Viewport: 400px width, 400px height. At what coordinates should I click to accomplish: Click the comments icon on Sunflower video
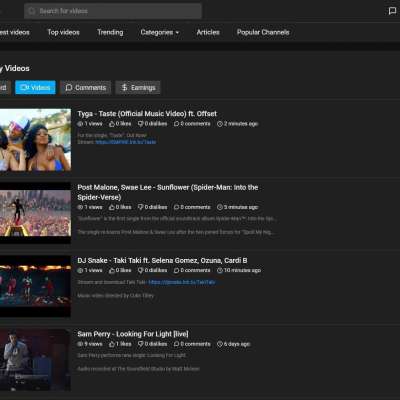point(177,207)
